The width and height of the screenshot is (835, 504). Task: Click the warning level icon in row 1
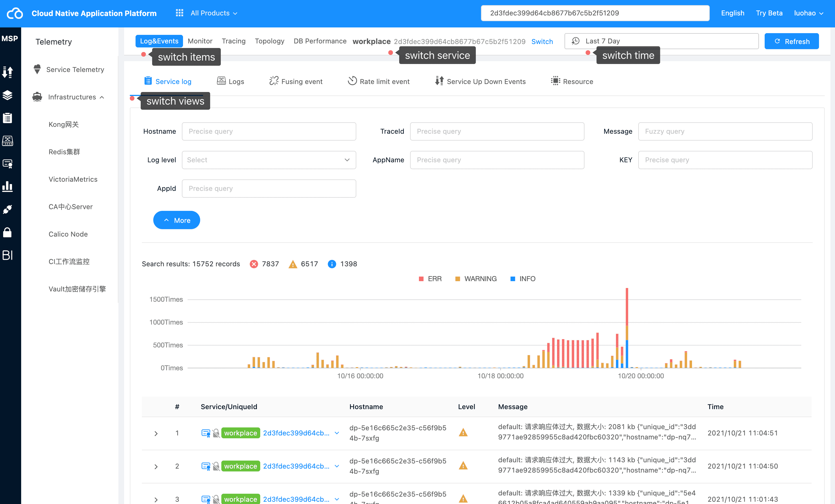[x=463, y=433]
